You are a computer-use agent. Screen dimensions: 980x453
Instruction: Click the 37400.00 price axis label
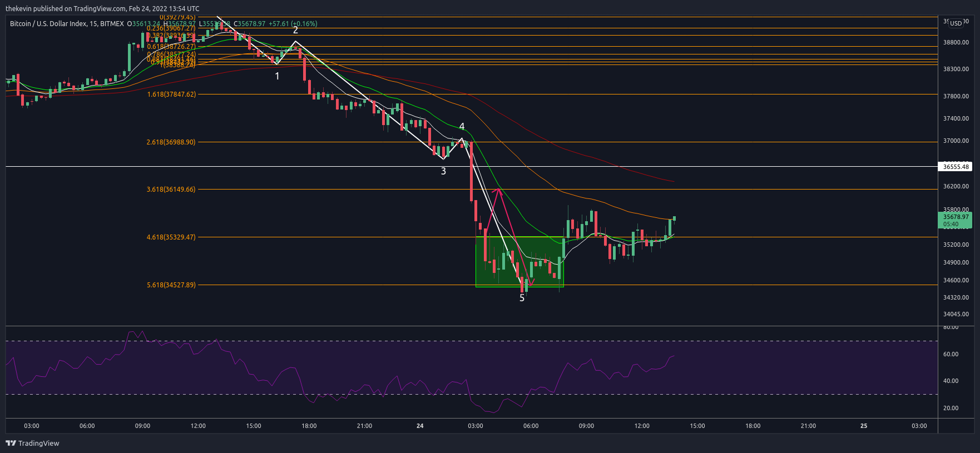tap(956, 118)
